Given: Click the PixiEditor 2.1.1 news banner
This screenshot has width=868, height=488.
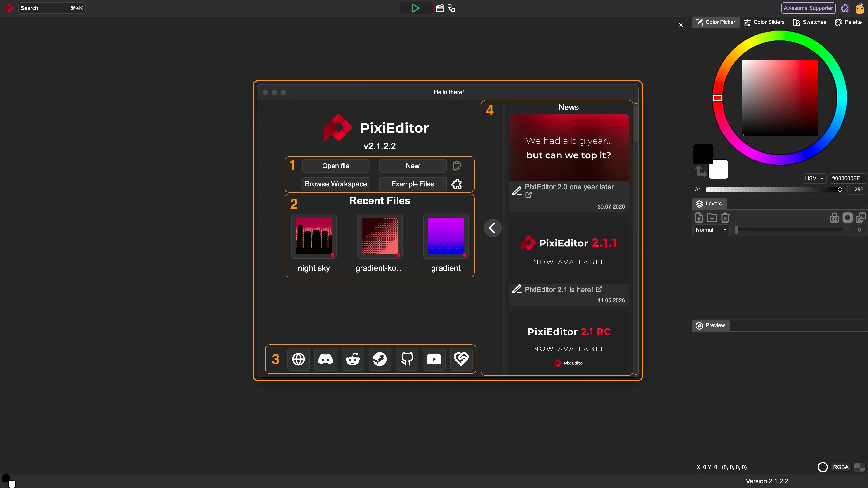Looking at the screenshot, I should (569, 250).
